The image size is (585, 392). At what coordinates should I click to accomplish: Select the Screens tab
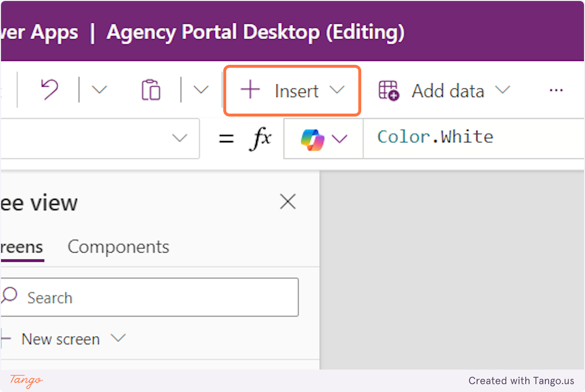tap(22, 248)
